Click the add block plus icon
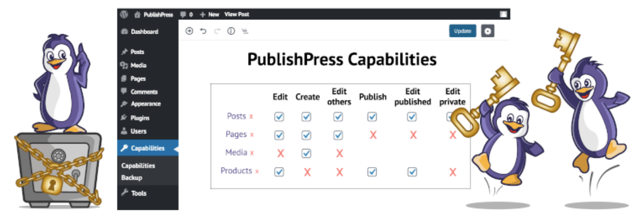The width and height of the screenshot is (644, 213). tap(190, 32)
